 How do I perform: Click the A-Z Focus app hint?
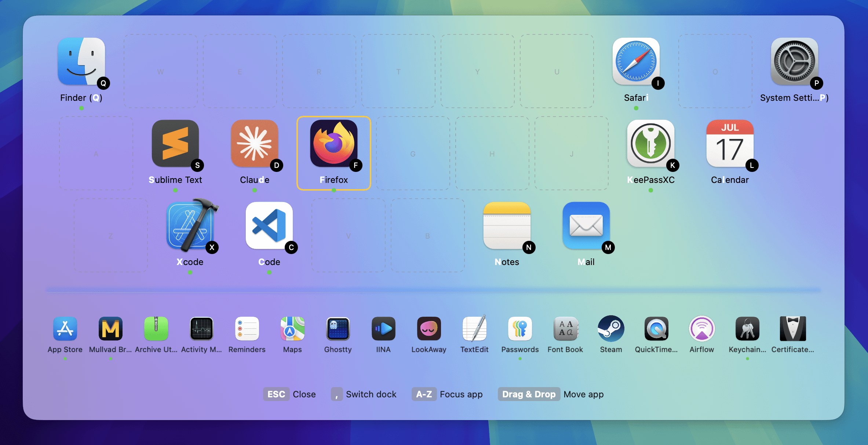click(x=447, y=394)
